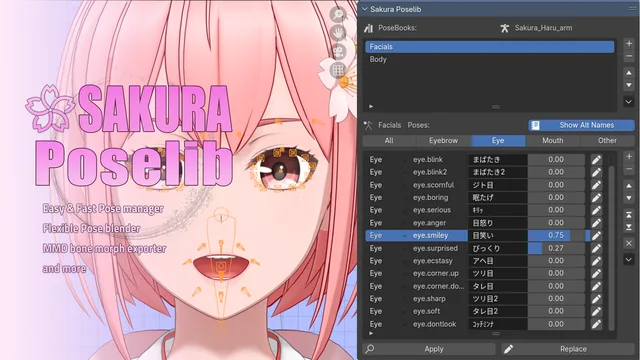Edit the eye.sharp pose with pencil icon

click(x=596, y=299)
